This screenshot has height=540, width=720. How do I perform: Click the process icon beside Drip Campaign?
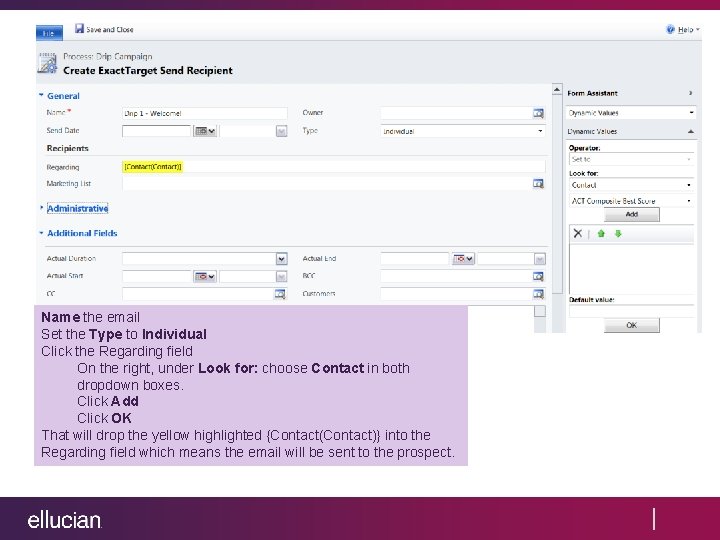[x=47, y=63]
